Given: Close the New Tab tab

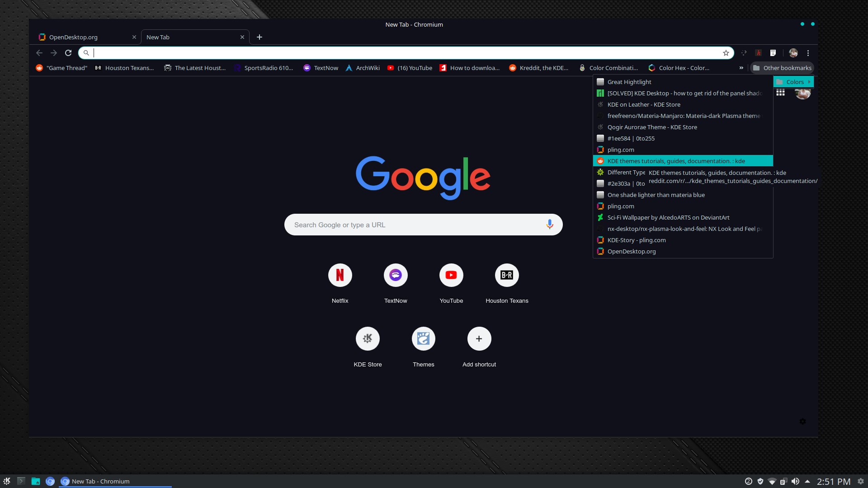Looking at the screenshot, I should 242,37.
